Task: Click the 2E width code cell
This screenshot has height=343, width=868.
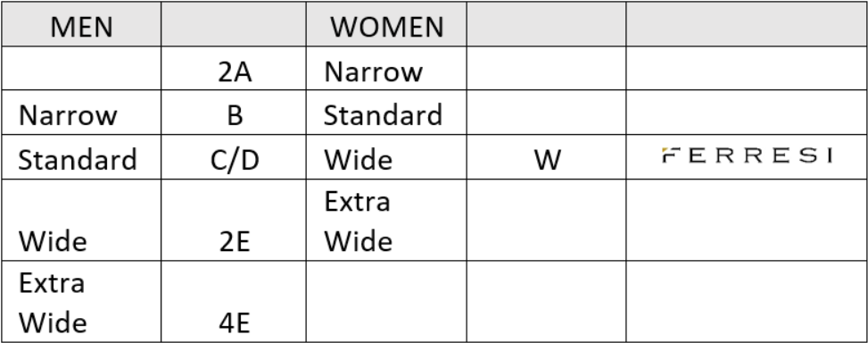Action: coord(234,220)
